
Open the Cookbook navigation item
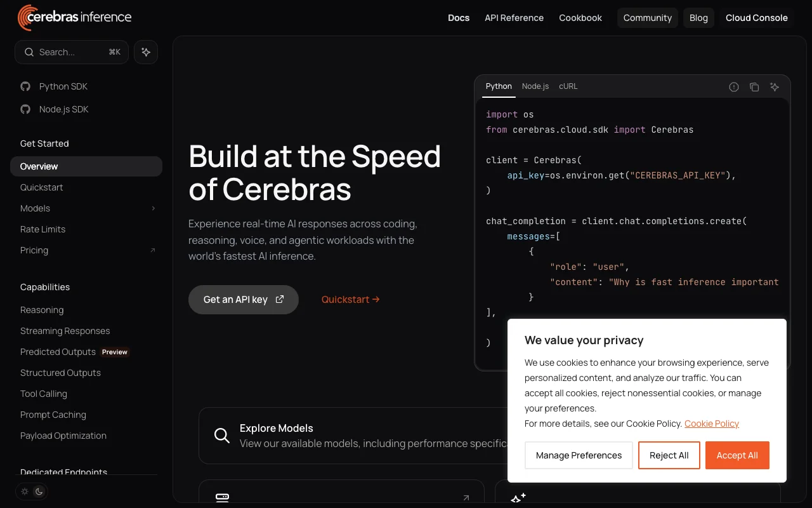(x=580, y=18)
